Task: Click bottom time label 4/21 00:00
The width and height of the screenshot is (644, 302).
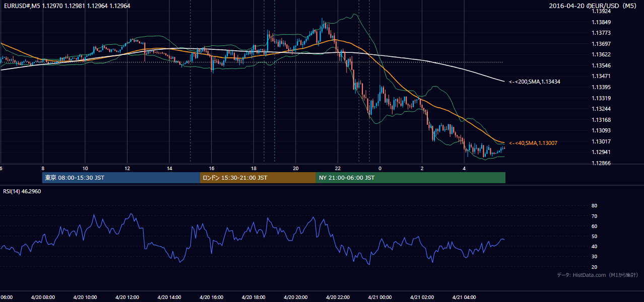Action: click(379, 297)
